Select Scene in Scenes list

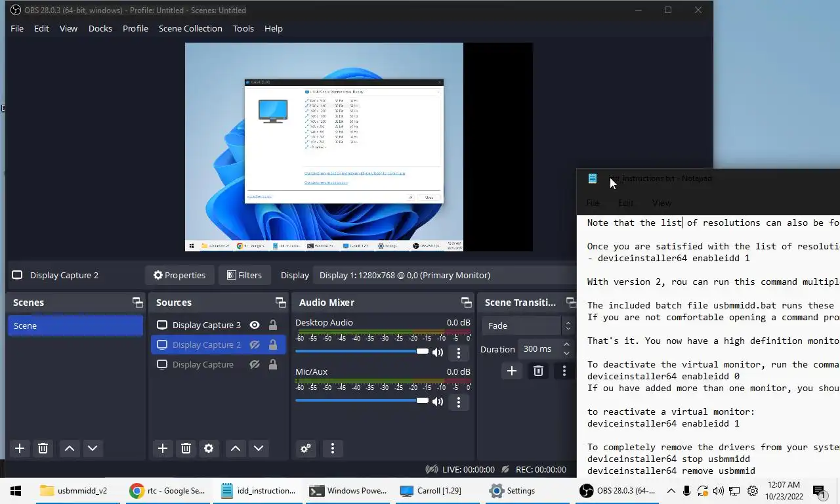point(75,325)
